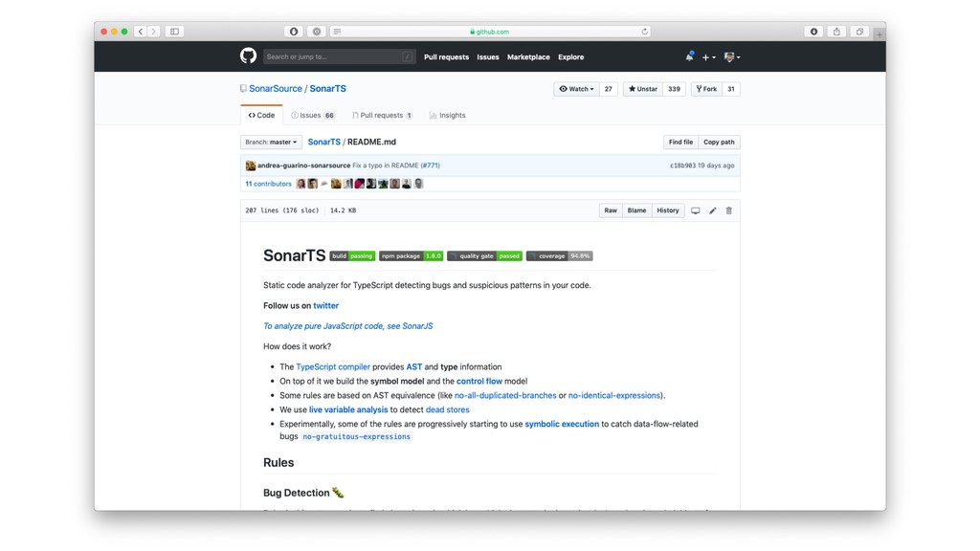Viewport: 980px width, 551px height.
Task: Expand the Watch dropdown button
Action: [576, 89]
